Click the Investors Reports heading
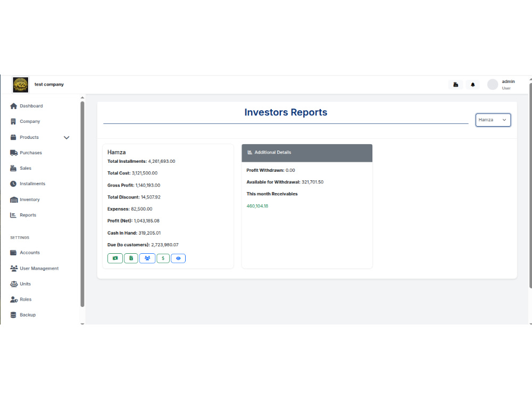The width and height of the screenshot is (532, 399). coord(286,112)
